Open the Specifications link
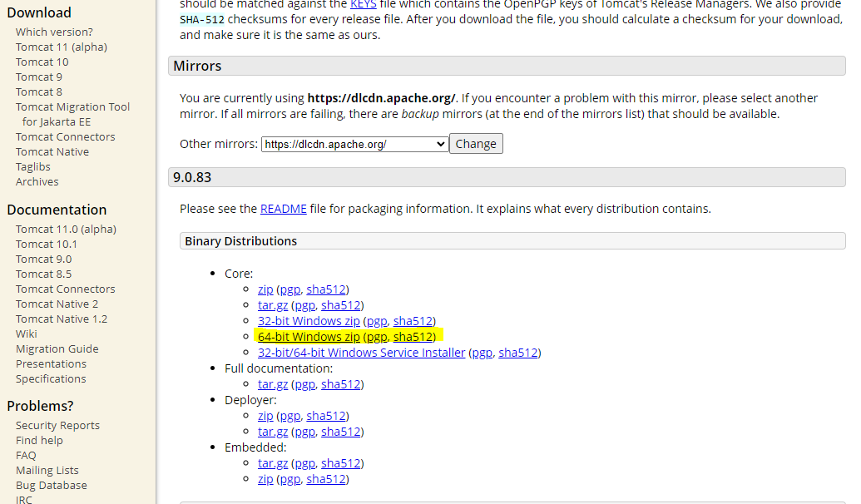 (x=51, y=378)
